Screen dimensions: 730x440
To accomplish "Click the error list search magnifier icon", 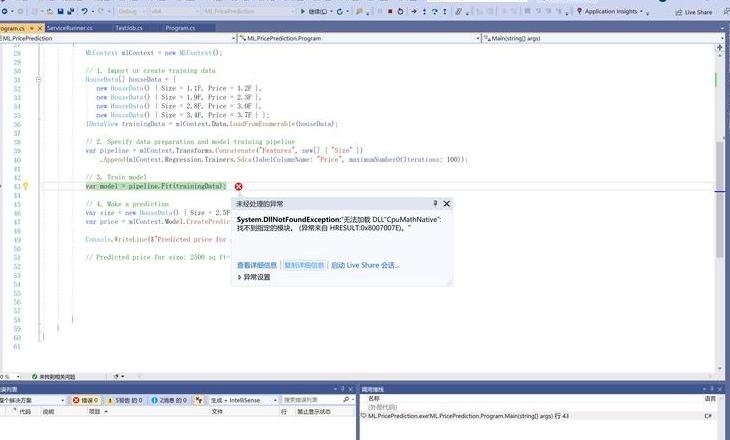I will pyautogui.click(x=346, y=400).
